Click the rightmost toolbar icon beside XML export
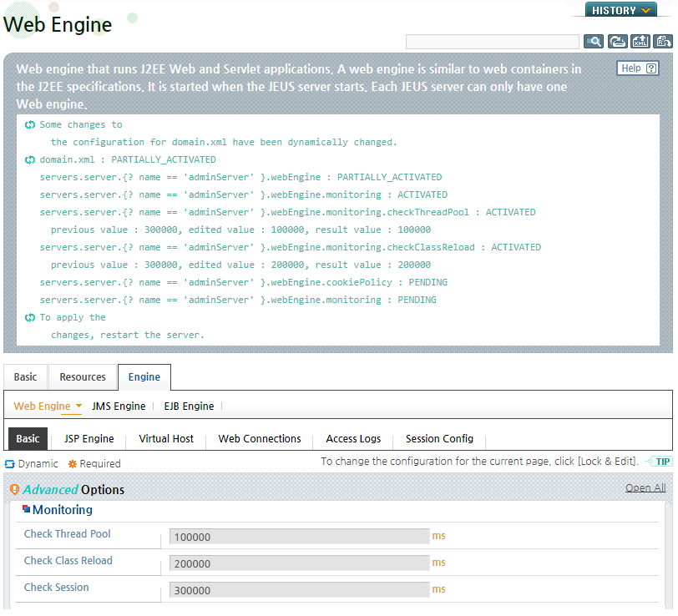The width and height of the screenshot is (678, 616). 663,42
